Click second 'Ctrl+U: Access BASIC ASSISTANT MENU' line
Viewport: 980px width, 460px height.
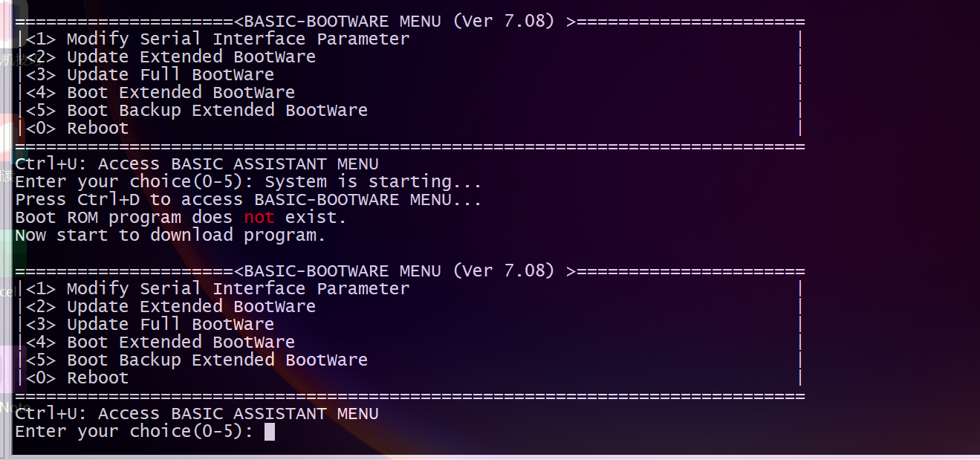tap(197, 413)
